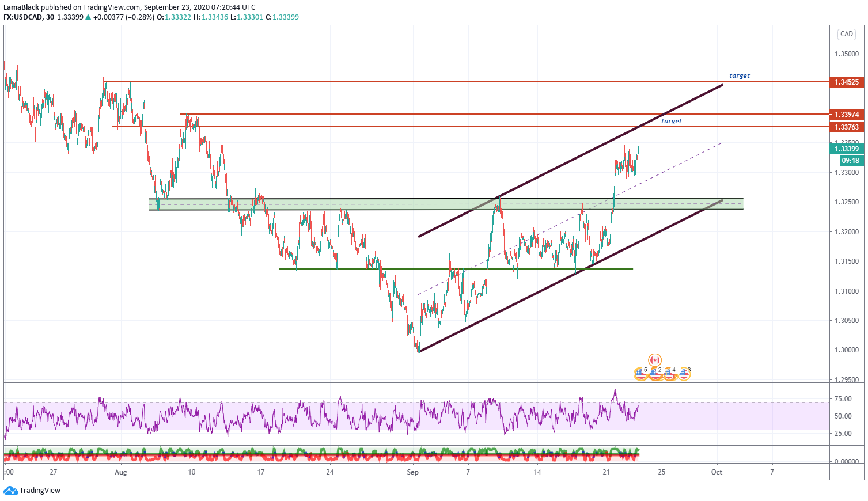
Task: Click the 'Aug' date axis label
Action: [x=120, y=472]
